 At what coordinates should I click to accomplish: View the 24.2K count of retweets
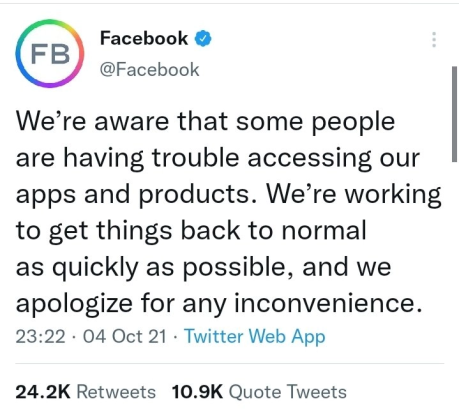43,392
